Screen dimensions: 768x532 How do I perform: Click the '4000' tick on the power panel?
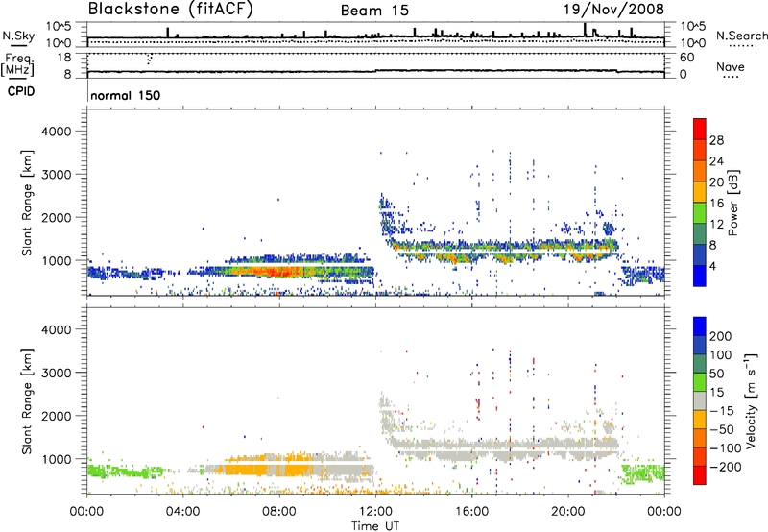(57, 132)
